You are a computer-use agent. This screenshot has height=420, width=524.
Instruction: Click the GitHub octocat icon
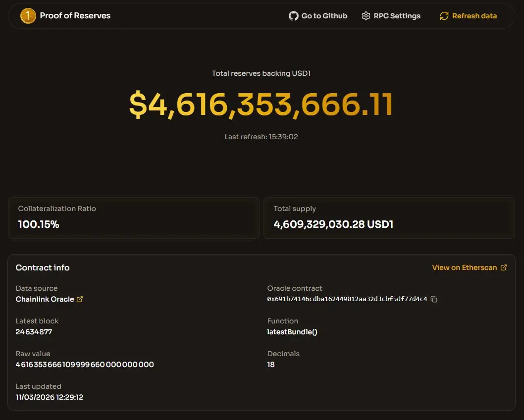[293, 16]
